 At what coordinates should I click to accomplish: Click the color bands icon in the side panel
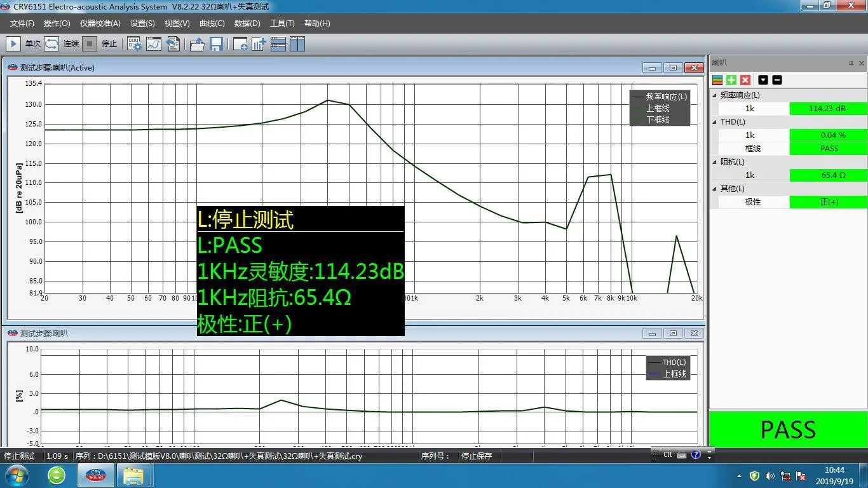(x=717, y=80)
